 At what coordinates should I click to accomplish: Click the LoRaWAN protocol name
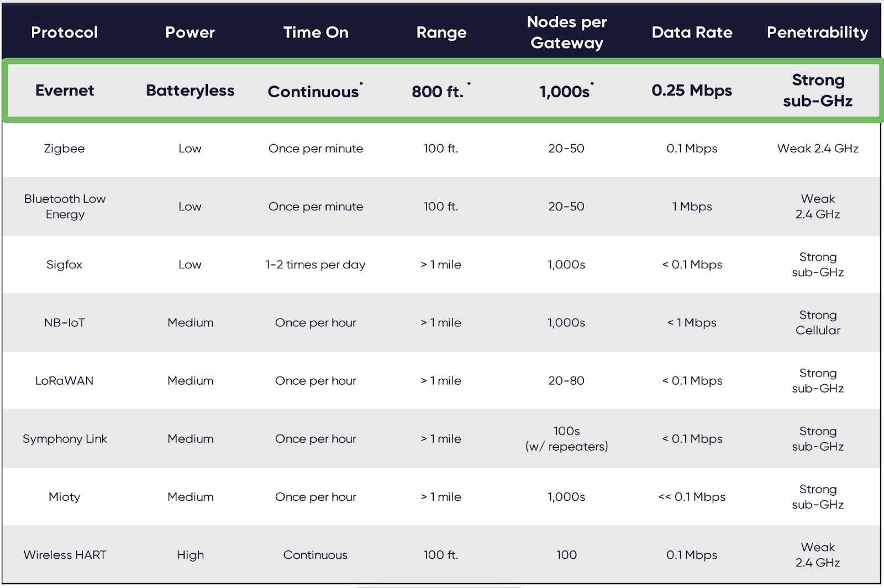(65, 380)
